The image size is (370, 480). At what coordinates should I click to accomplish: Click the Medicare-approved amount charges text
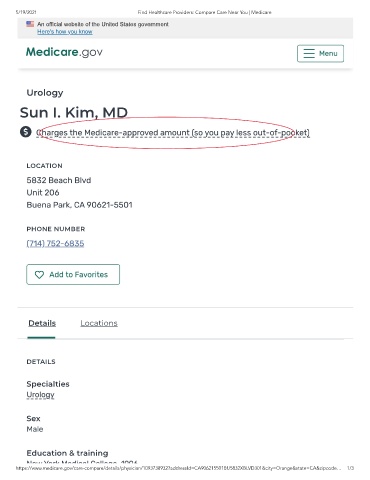point(173,133)
